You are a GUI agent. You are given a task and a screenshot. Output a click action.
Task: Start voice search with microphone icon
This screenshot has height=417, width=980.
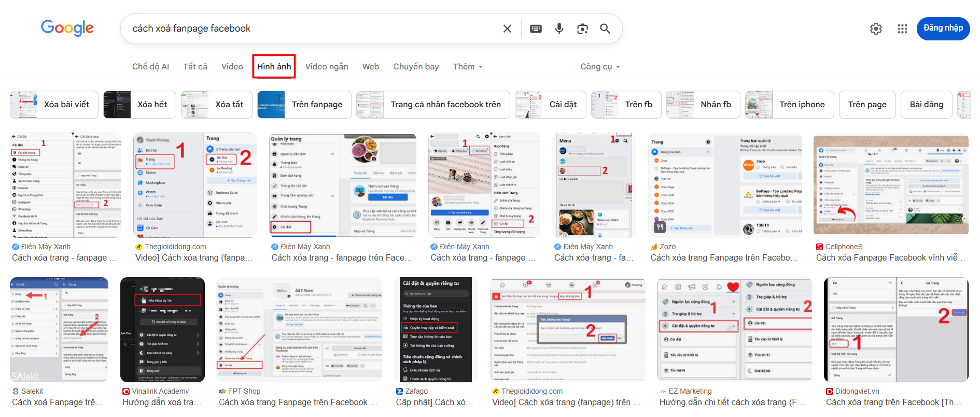point(559,28)
